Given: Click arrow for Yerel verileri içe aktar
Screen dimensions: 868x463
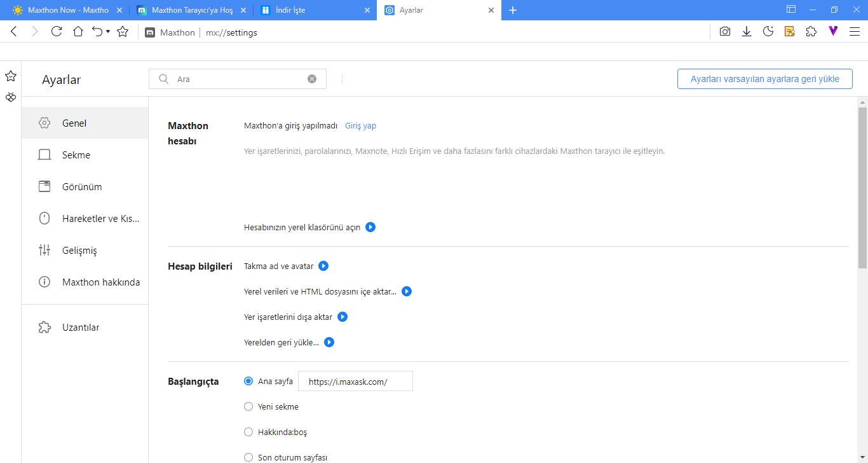Looking at the screenshot, I should click(407, 291).
